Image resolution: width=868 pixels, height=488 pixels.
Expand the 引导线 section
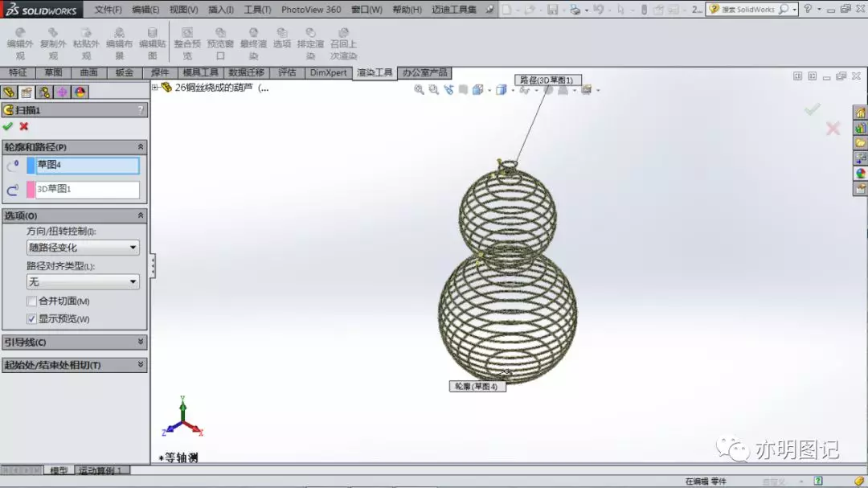75,342
